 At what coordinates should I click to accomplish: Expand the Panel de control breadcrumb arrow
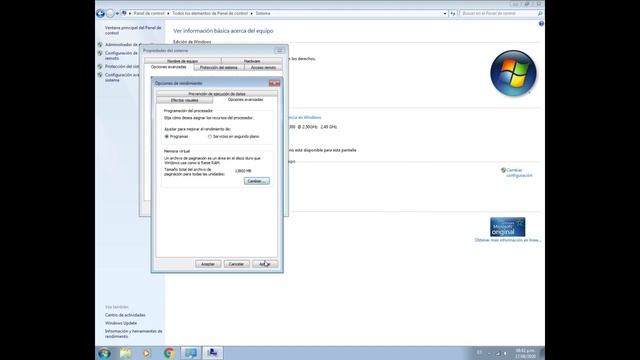point(168,13)
